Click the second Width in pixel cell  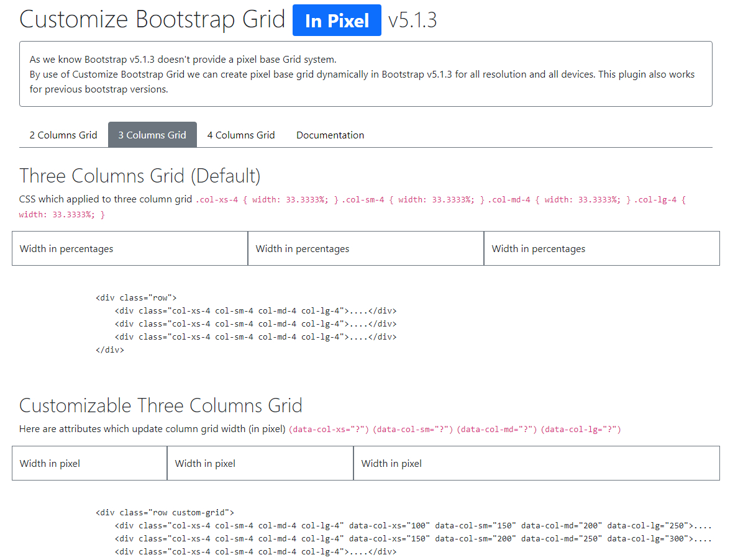point(260,463)
